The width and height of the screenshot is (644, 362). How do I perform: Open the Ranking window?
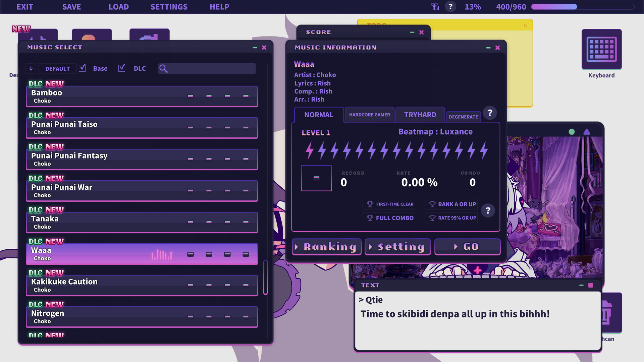pyautogui.click(x=326, y=247)
